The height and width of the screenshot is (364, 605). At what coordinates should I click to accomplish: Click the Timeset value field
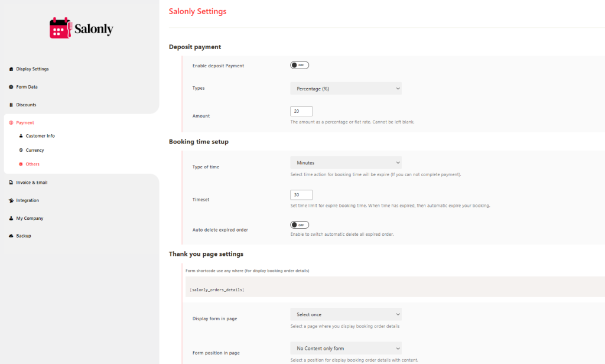pos(301,195)
